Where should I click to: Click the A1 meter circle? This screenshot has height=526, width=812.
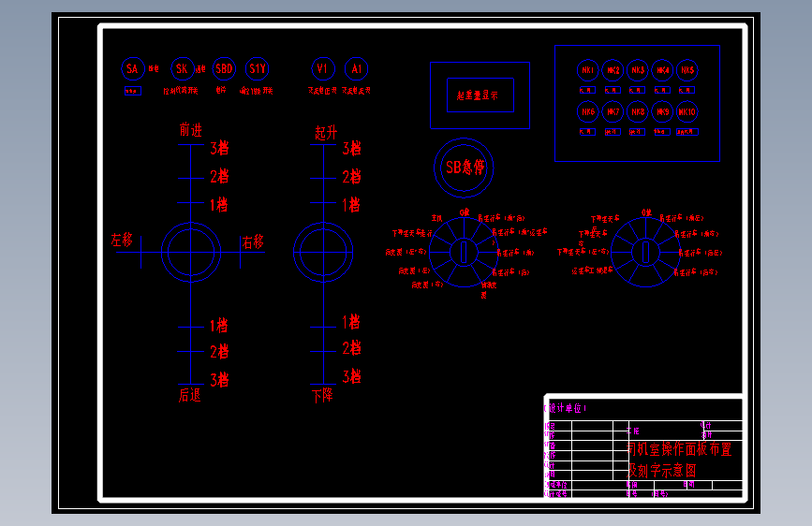point(356,69)
